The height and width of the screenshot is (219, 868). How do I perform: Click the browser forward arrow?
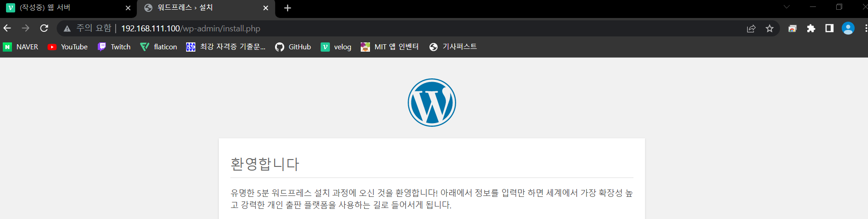click(x=26, y=29)
